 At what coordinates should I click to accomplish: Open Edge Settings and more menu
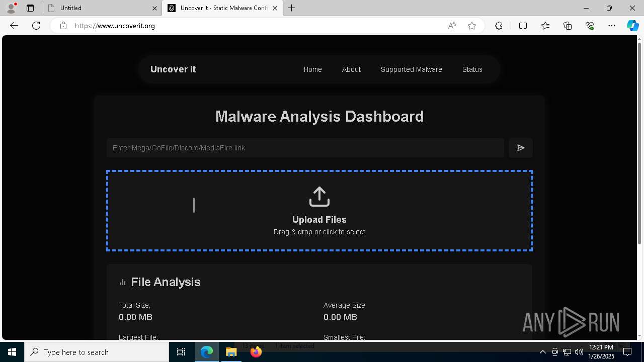(612, 26)
